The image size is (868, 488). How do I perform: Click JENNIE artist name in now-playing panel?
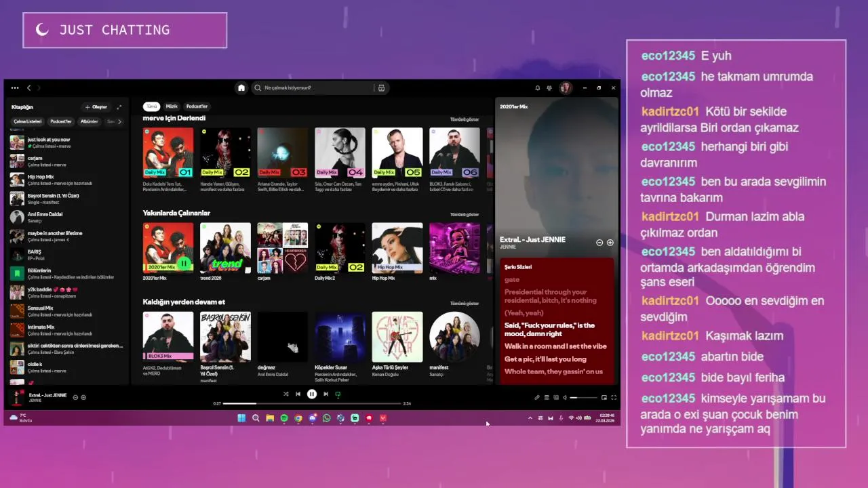pyautogui.click(x=508, y=247)
